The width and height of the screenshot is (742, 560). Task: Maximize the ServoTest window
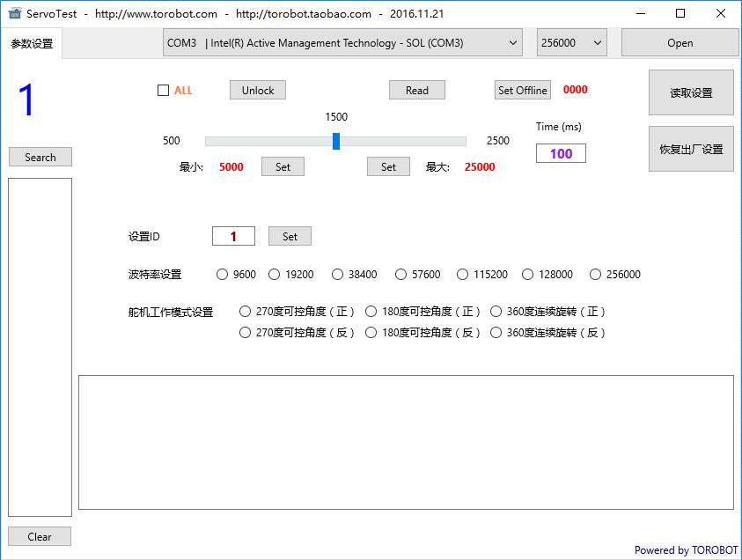(x=680, y=13)
